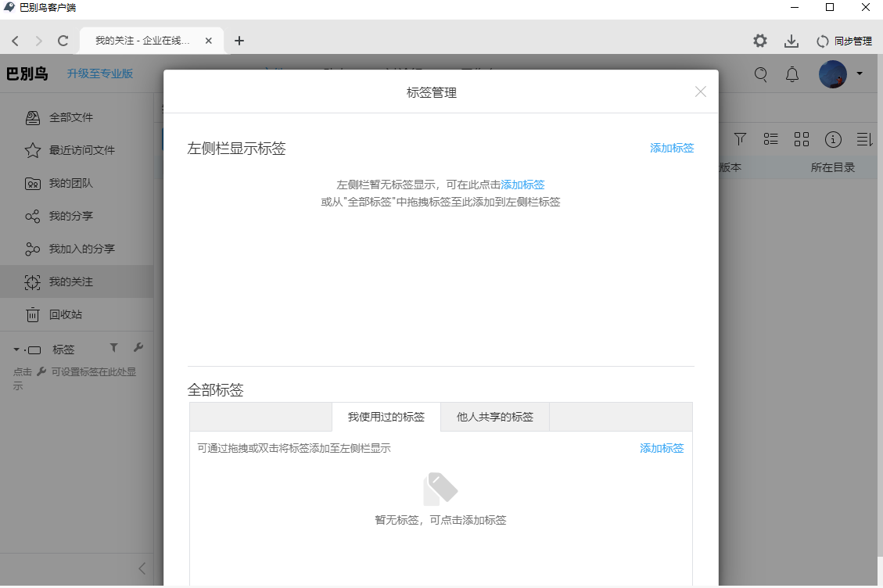
Task: Go forward with forward arrow
Action: click(38, 41)
